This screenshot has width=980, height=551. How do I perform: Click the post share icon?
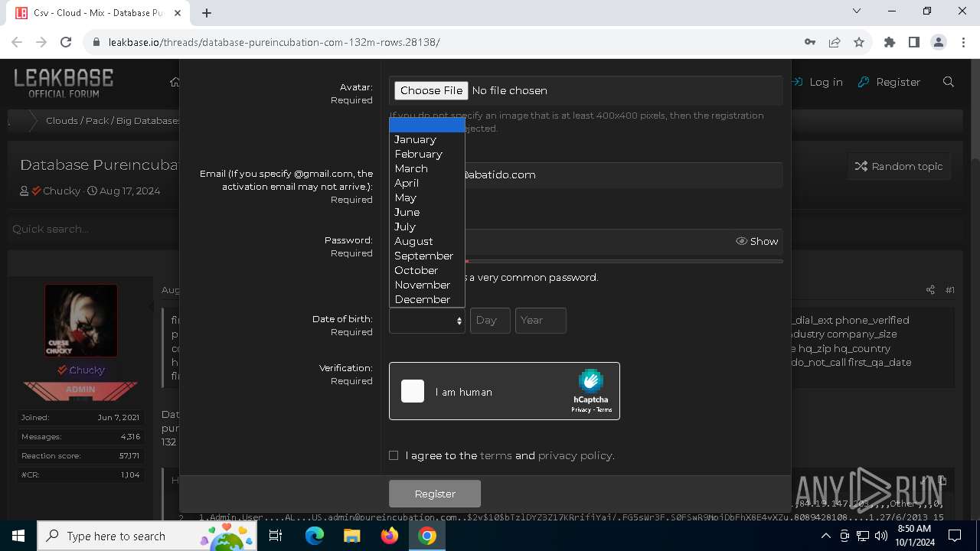point(930,290)
